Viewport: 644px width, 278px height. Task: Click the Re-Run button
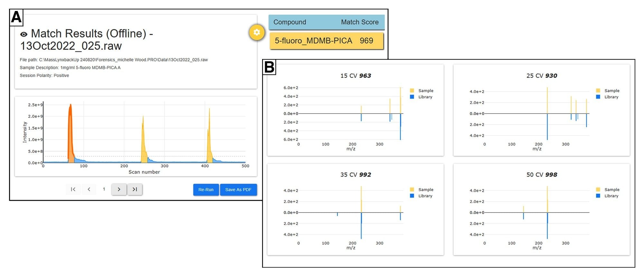(x=206, y=190)
